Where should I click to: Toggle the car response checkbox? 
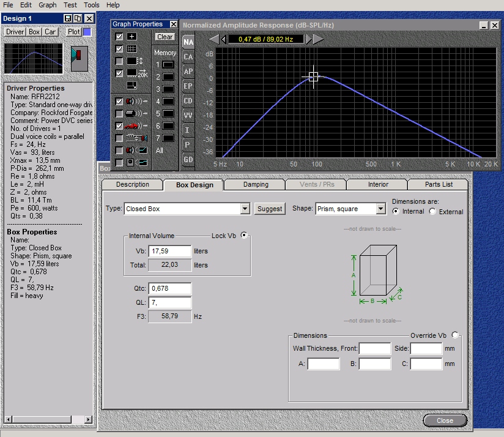coord(119,125)
